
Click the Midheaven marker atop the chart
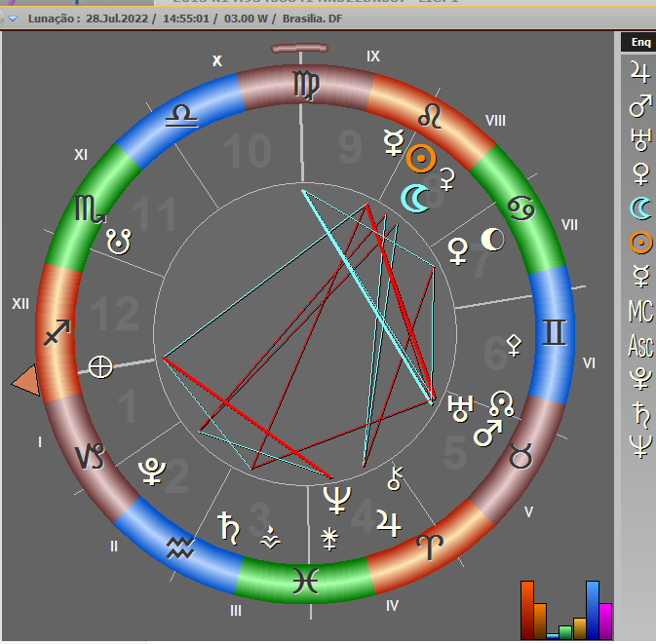point(299,49)
